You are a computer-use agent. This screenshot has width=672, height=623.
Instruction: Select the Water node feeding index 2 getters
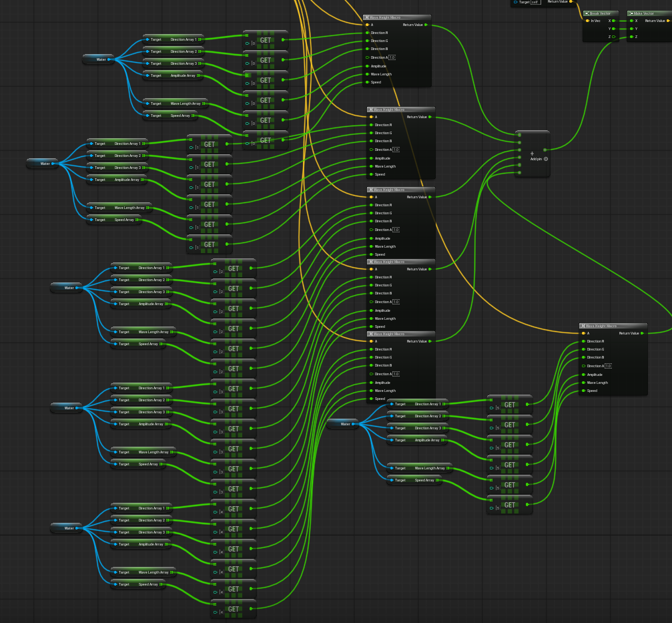point(67,288)
